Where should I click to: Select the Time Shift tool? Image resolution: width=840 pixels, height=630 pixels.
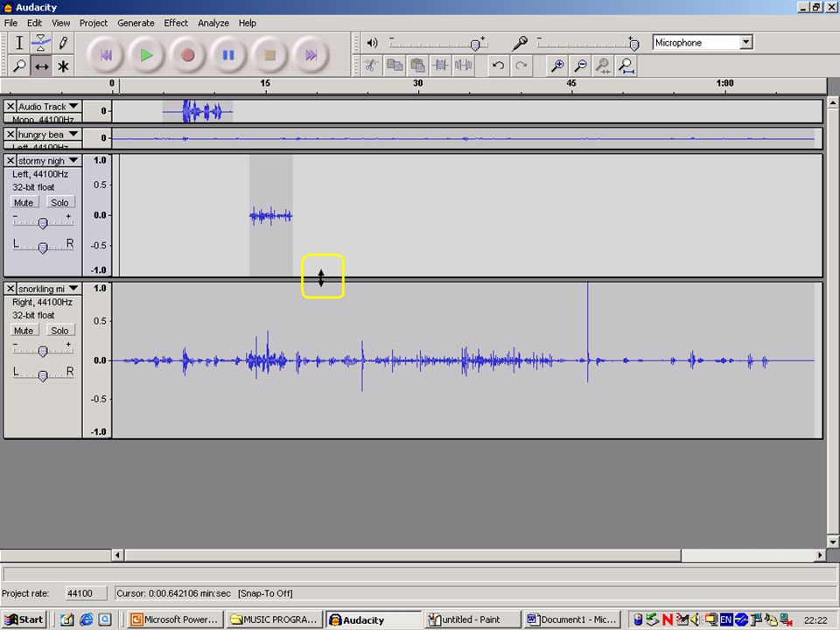41,66
